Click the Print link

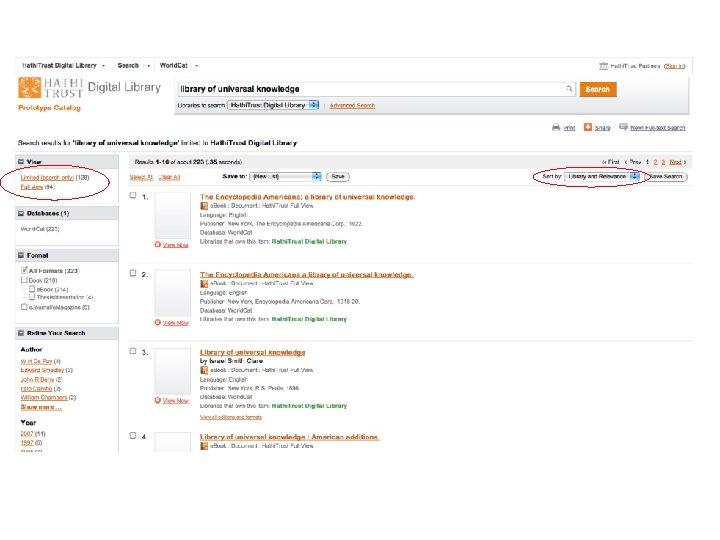(x=569, y=128)
